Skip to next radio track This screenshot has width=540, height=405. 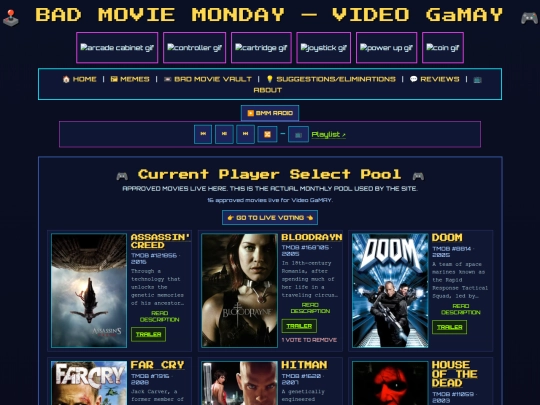tap(245, 134)
